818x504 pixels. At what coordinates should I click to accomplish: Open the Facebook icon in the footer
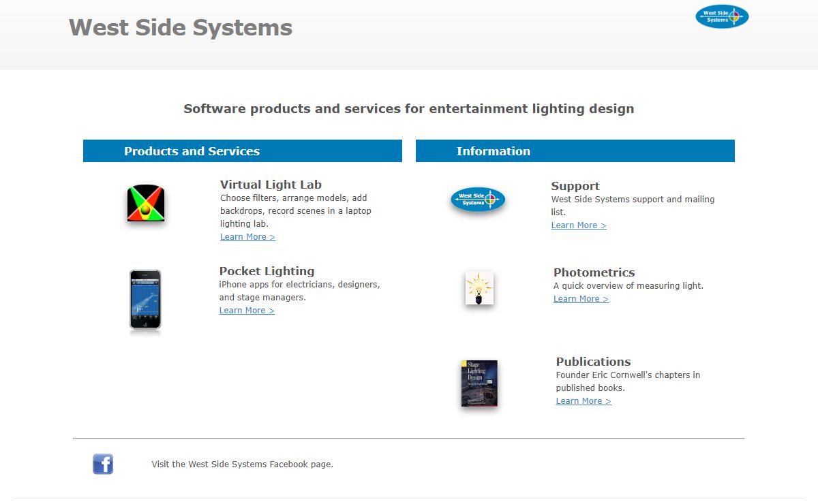(103, 464)
